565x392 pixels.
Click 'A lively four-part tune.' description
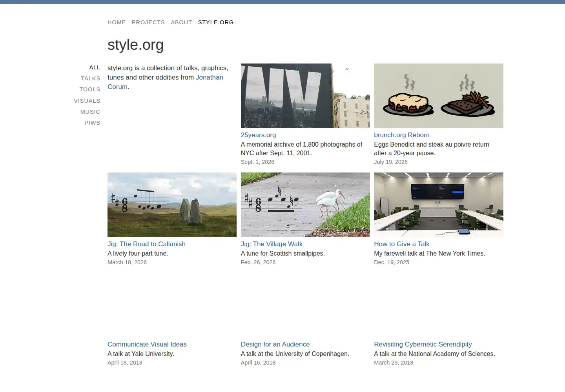pos(138,253)
